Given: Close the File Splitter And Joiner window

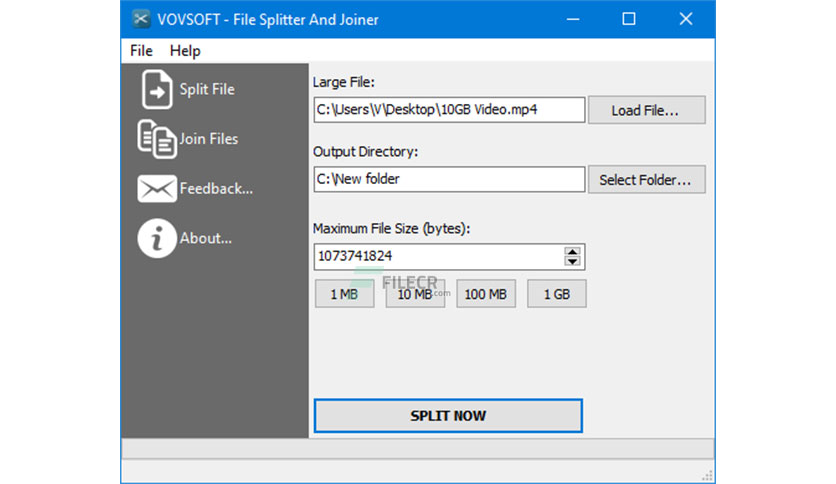Looking at the screenshot, I should point(686,19).
